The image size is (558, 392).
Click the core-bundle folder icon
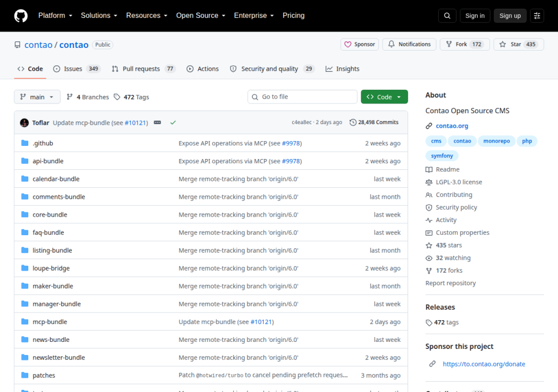(x=25, y=215)
